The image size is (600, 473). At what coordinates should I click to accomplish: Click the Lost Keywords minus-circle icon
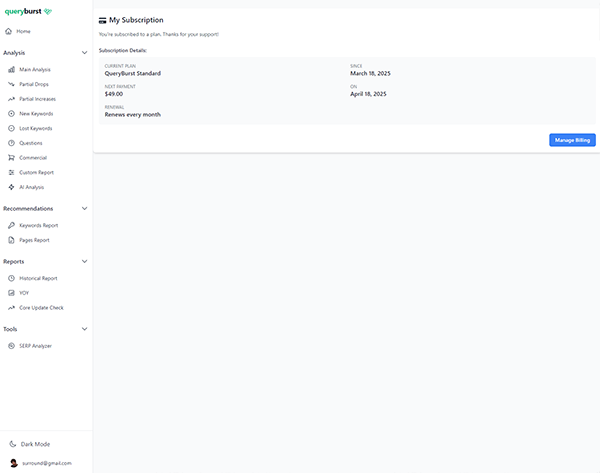[11, 129]
